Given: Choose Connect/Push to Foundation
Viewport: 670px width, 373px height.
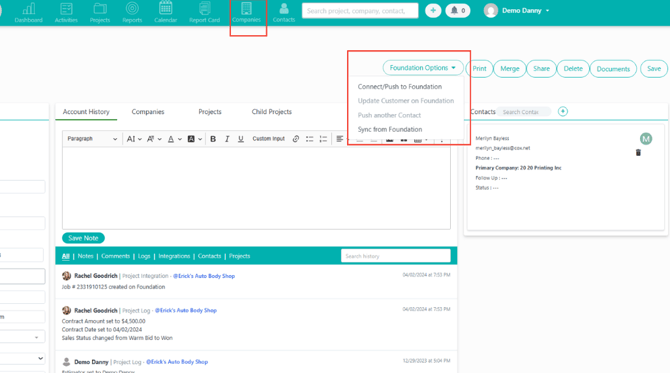Looking at the screenshot, I should pyautogui.click(x=400, y=87).
